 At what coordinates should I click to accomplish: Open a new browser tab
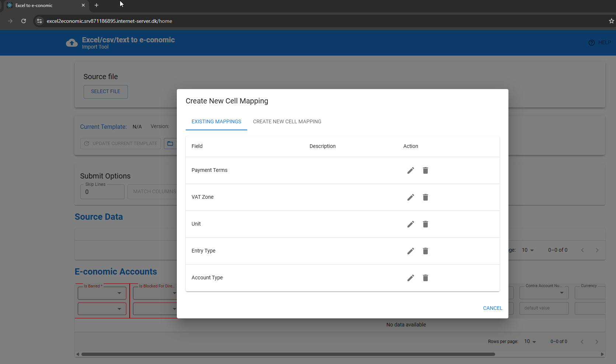[x=97, y=5]
